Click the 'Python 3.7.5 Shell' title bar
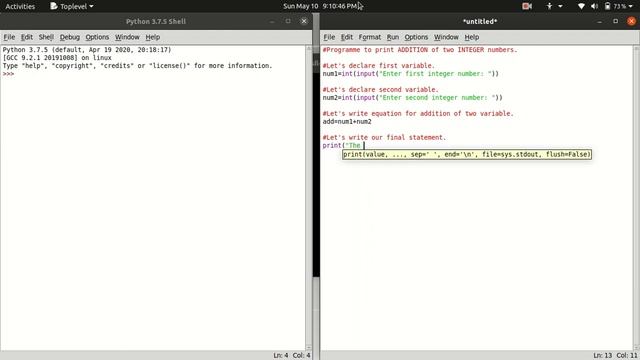 pos(156,21)
